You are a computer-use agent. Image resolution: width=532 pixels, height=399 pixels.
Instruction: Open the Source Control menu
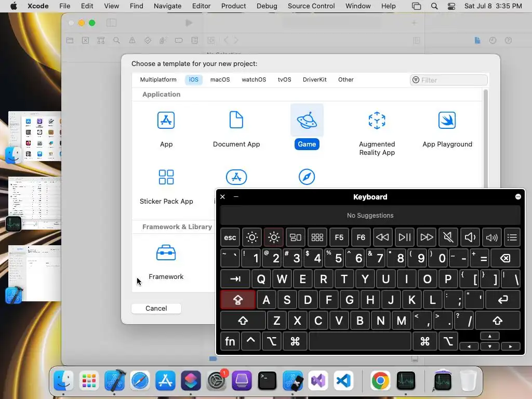311,6
